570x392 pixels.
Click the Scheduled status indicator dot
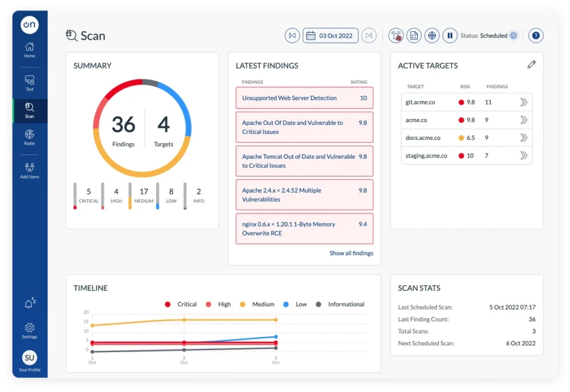pos(514,35)
